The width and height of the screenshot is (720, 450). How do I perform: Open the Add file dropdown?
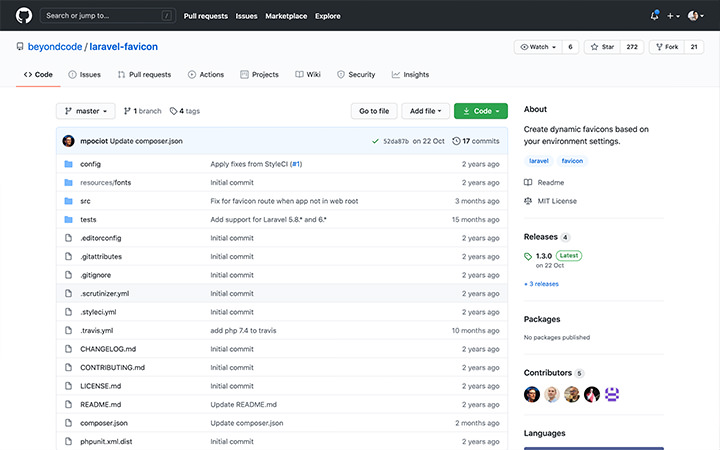[x=426, y=111]
